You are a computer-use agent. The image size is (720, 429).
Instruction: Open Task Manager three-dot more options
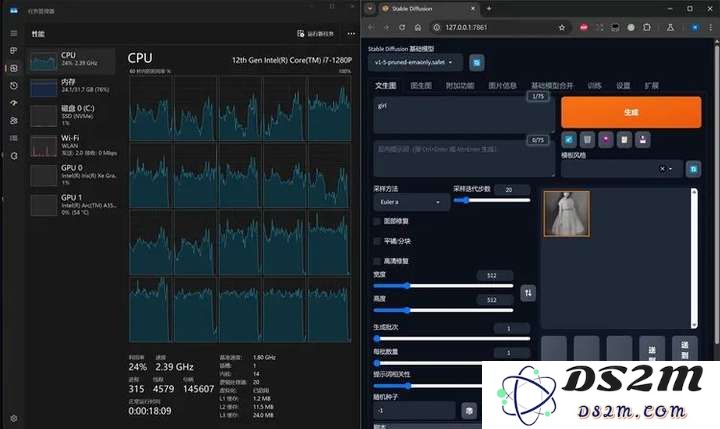pos(351,34)
